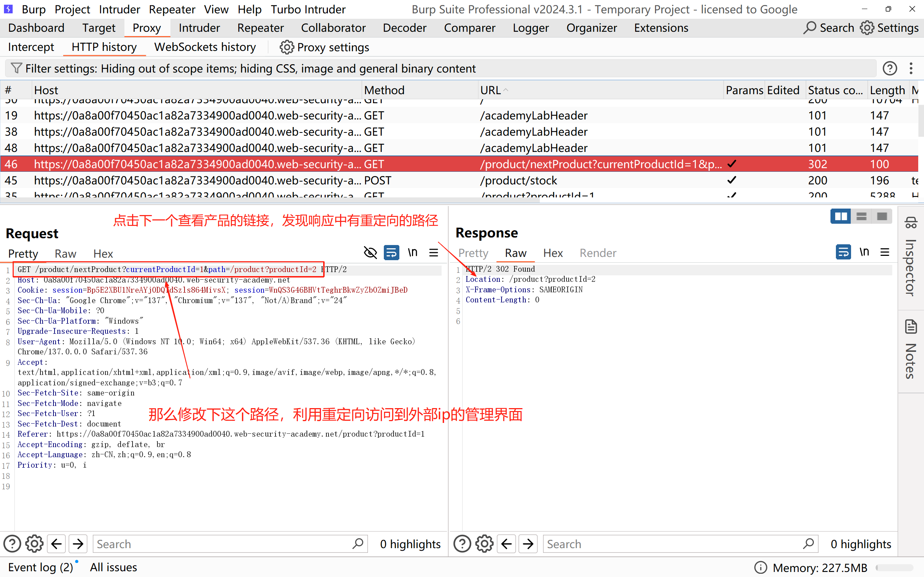Open All issues in status bar
Viewport: 924px width, 577px height.
[x=113, y=568]
